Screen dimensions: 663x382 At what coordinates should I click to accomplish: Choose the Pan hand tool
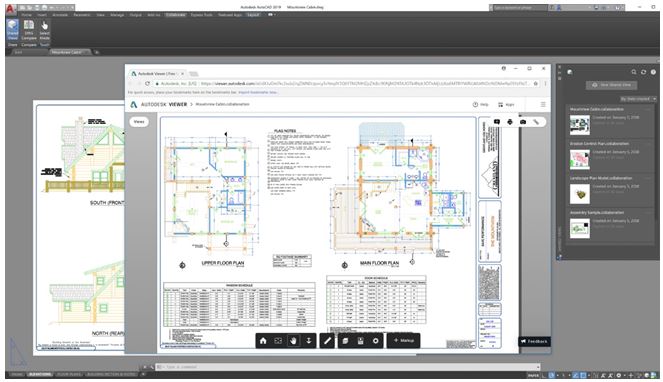tap(293, 341)
